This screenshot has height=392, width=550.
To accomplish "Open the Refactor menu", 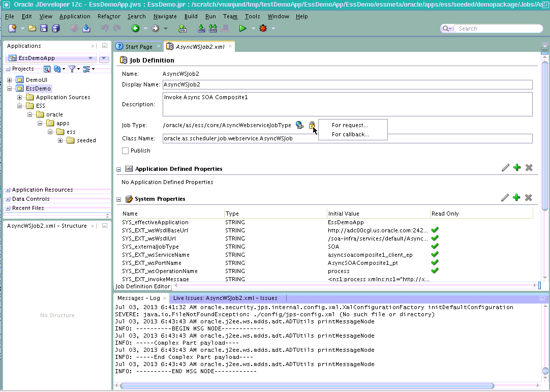I will pos(109,16).
